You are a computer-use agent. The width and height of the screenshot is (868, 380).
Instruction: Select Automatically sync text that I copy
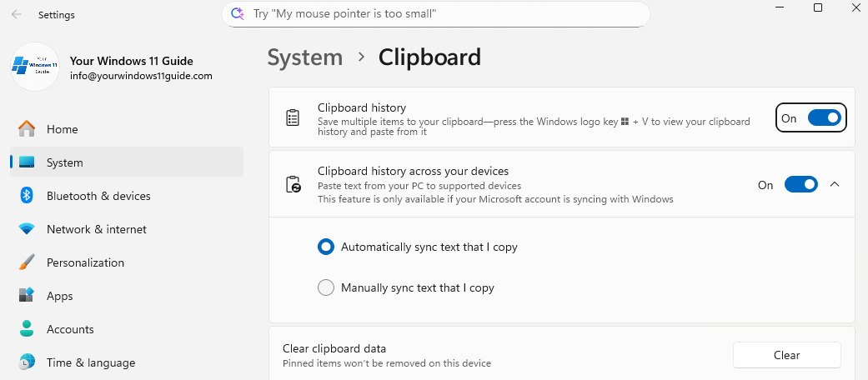326,247
